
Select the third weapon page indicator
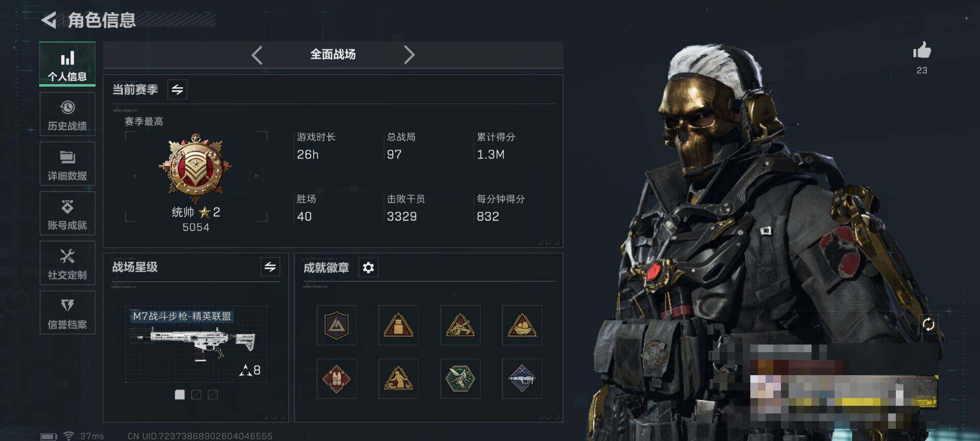[x=213, y=395]
